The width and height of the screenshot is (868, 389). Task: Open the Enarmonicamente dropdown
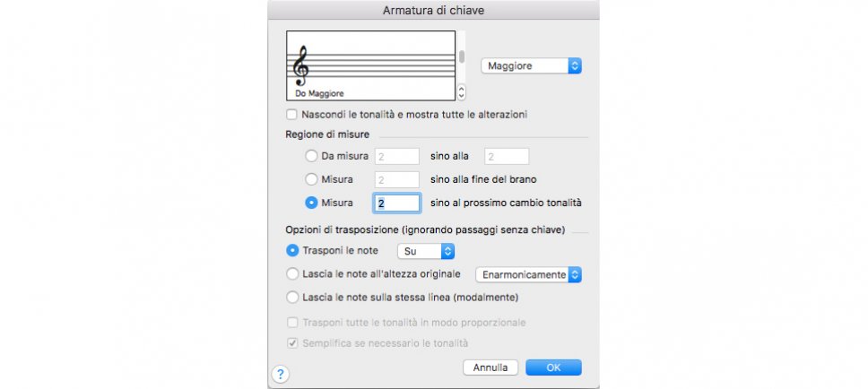529,274
